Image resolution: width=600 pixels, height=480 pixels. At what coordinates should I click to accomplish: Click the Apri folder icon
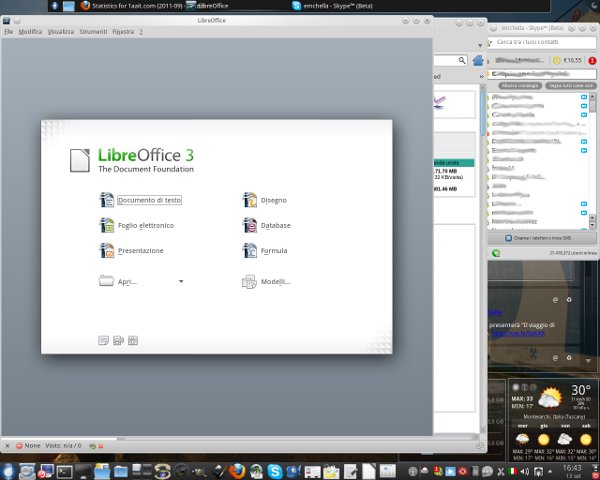[107, 282]
